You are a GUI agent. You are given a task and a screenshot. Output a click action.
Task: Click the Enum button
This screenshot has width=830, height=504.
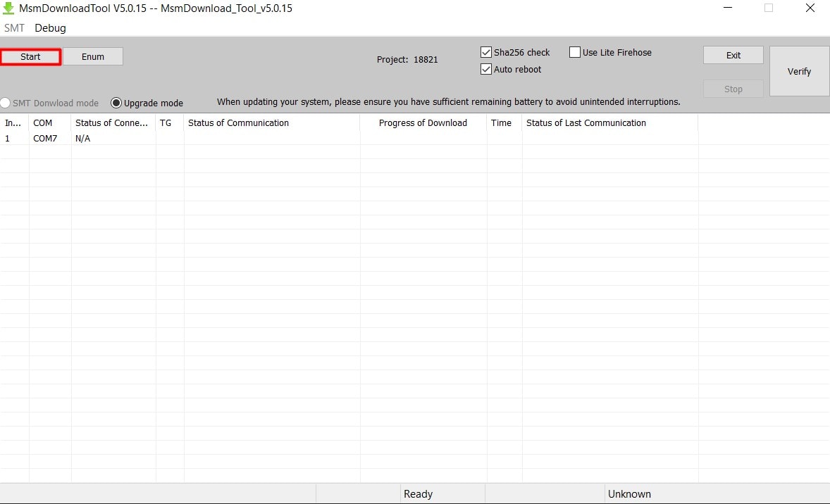[93, 56]
